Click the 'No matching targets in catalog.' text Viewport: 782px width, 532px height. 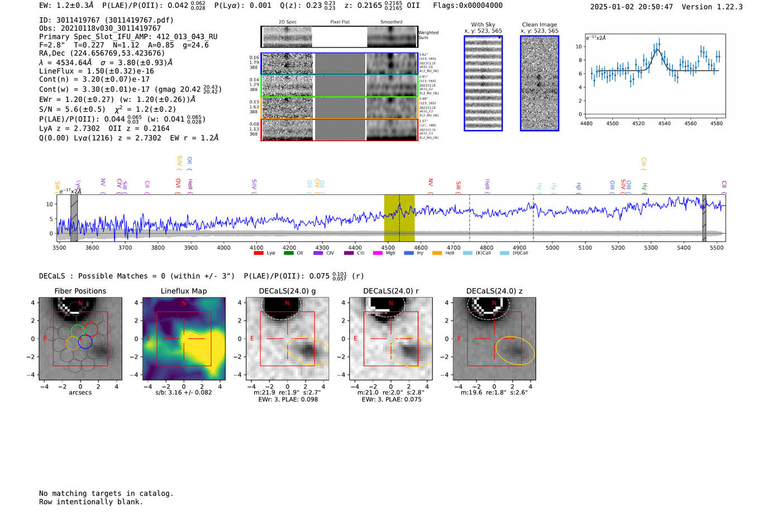point(106,493)
